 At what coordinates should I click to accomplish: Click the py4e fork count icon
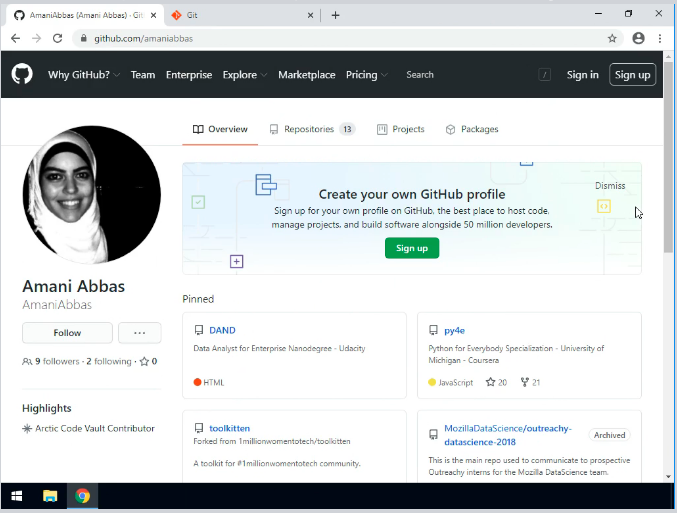pyautogui.click(x=525, y=382)
